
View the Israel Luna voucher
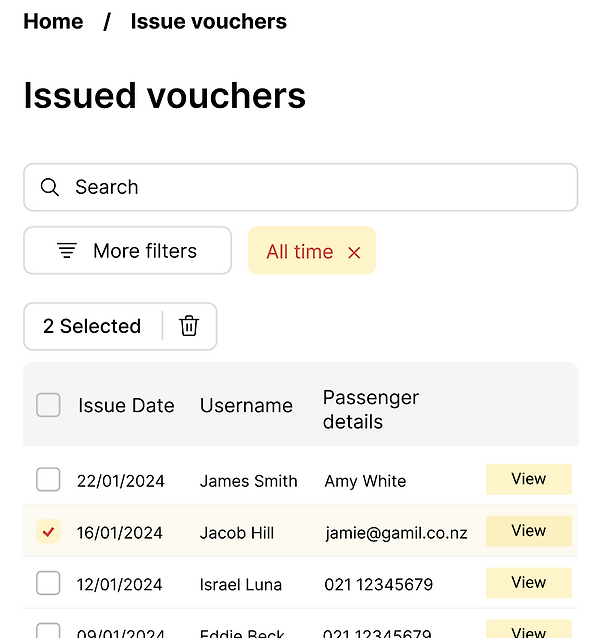(528, 583)
